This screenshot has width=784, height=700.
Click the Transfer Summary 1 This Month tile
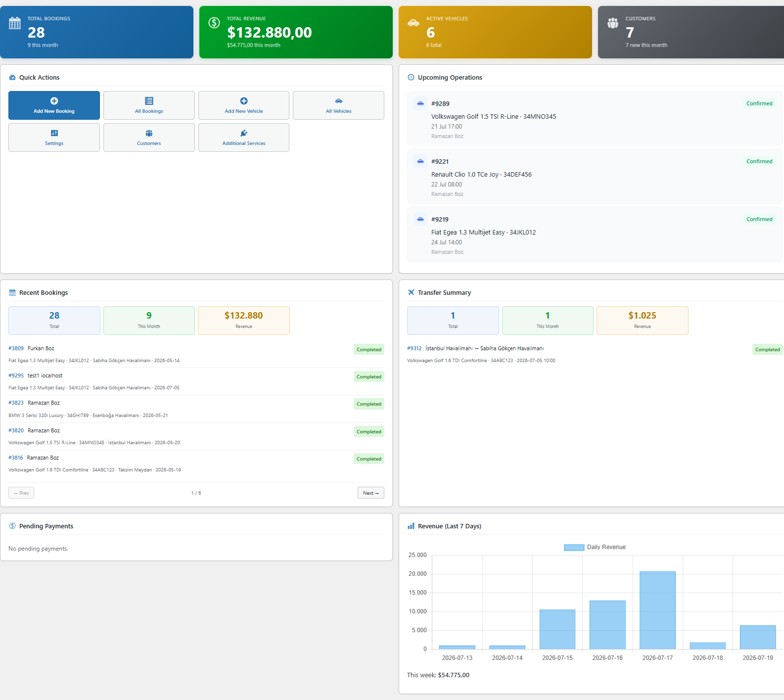548,321
